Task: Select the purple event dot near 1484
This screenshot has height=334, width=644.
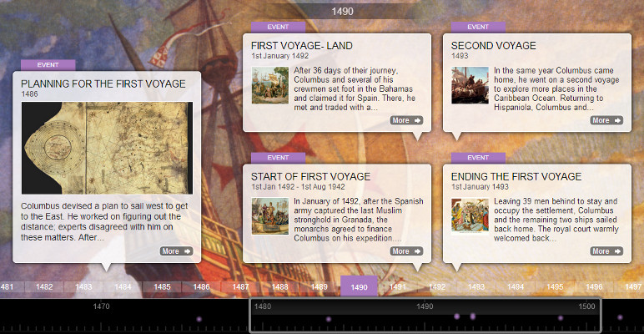Action: point(329,319)
